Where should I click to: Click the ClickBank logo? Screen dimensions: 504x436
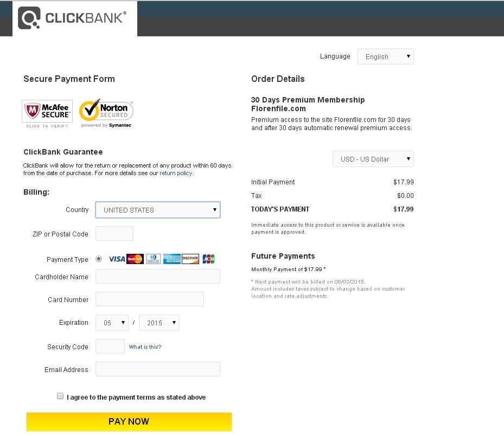tap(71, 18)
